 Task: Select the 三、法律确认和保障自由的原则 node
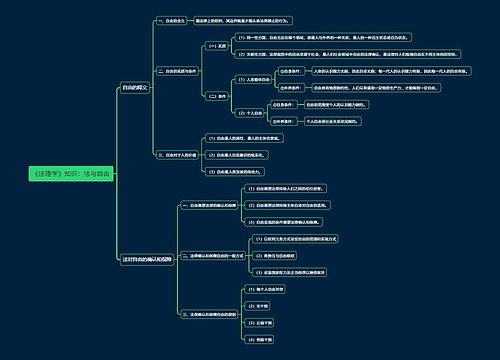(209, 314)
